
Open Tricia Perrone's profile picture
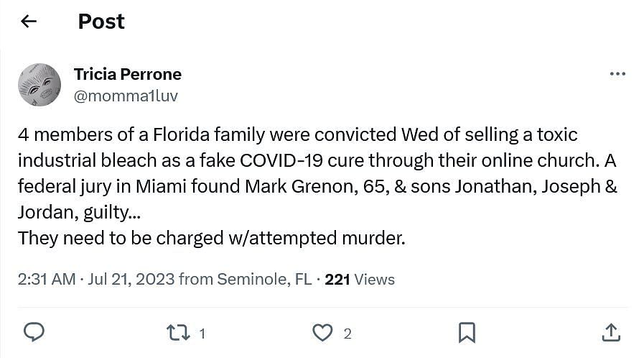(x=39, y=85)
